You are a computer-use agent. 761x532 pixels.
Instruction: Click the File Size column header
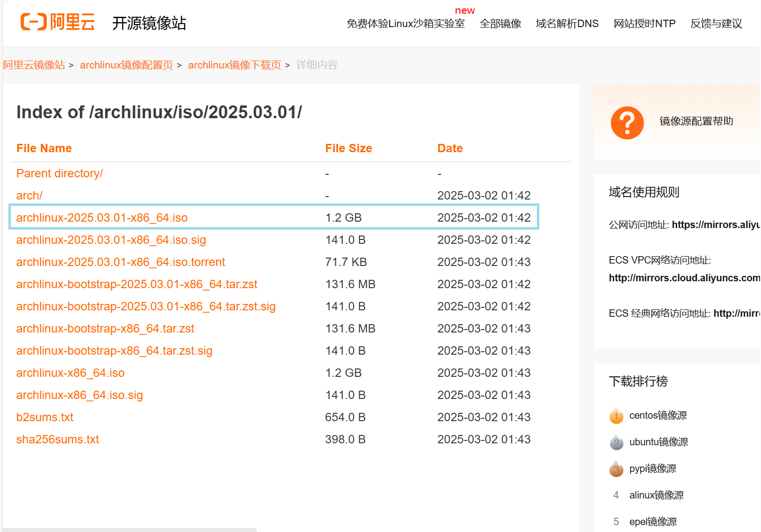click(348, 148)
